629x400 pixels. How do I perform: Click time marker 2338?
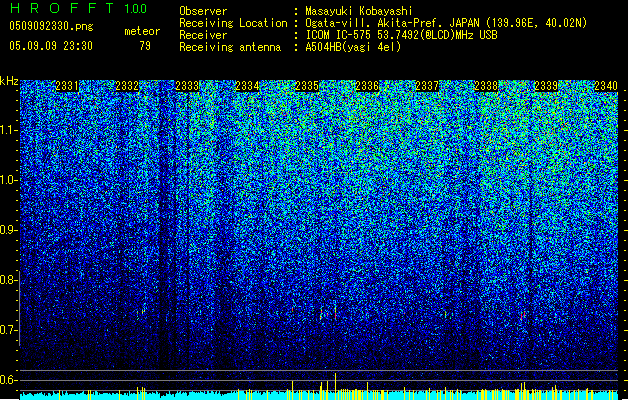[x=486, y=86]
